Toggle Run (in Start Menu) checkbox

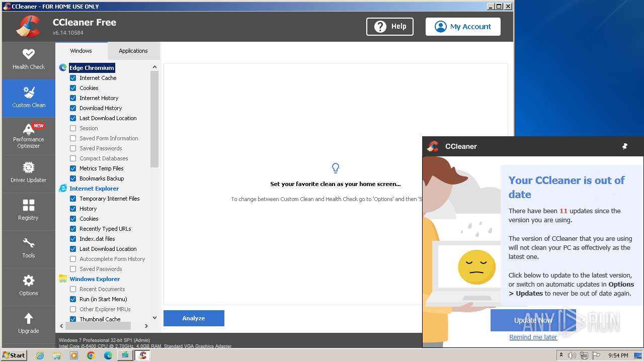pyautogui.click(x=73, y=299)
